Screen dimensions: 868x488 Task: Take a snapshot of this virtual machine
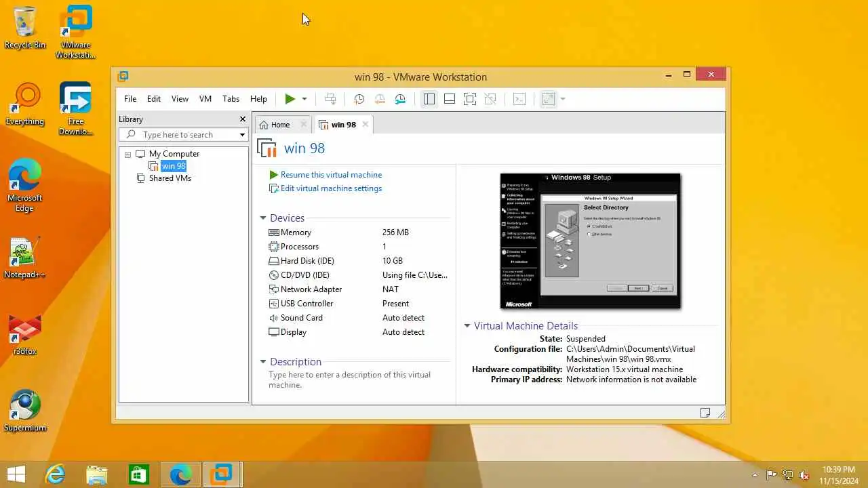[x=359, y=99]
